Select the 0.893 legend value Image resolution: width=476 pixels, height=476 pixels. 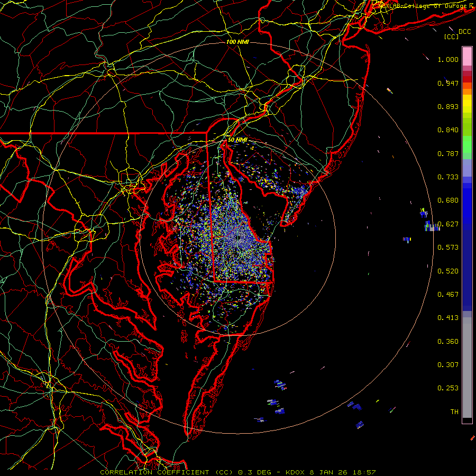pos(448,106)
